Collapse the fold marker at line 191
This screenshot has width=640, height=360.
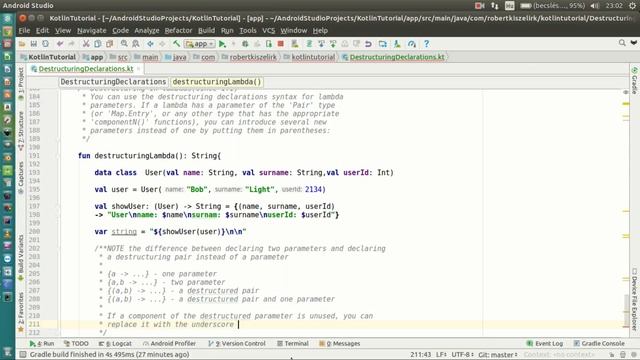pos(58,156)
